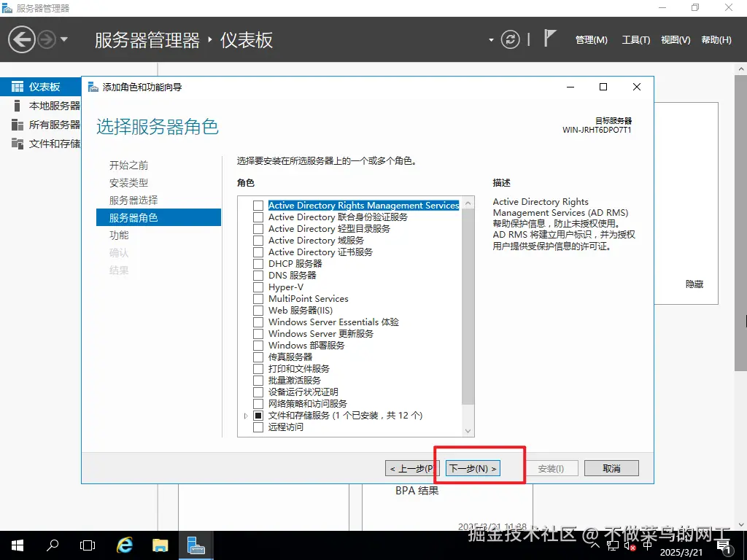The image size is (747, 560).
Task: Click the back navigation arrow
Action: coord(22,39)
